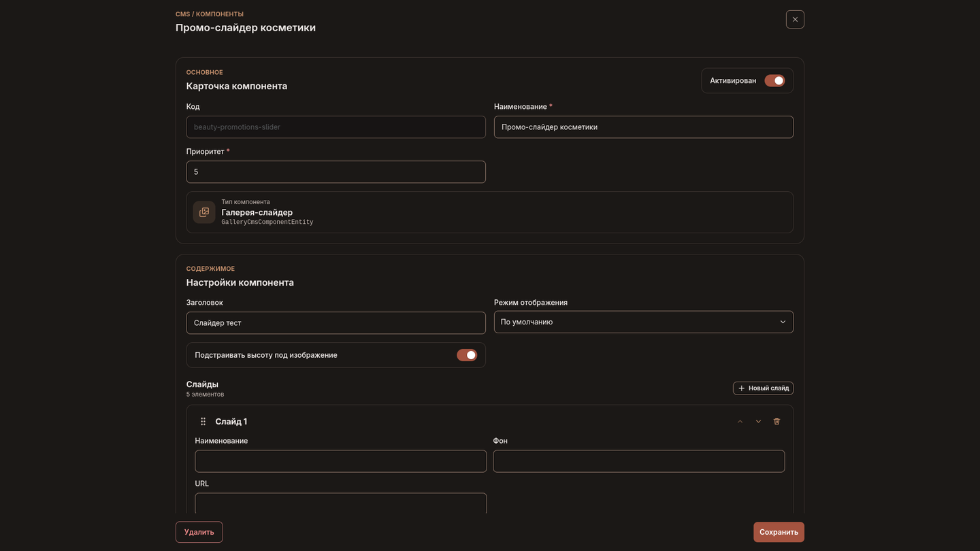Click the component Наименование field Промо-слайдер косметики

tap(644, 127)
